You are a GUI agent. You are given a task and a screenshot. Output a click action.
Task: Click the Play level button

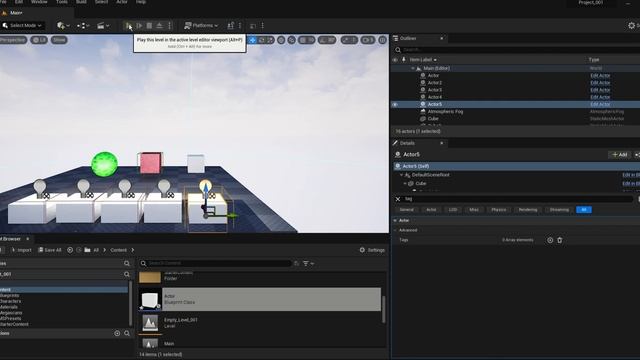pos(129,26)
